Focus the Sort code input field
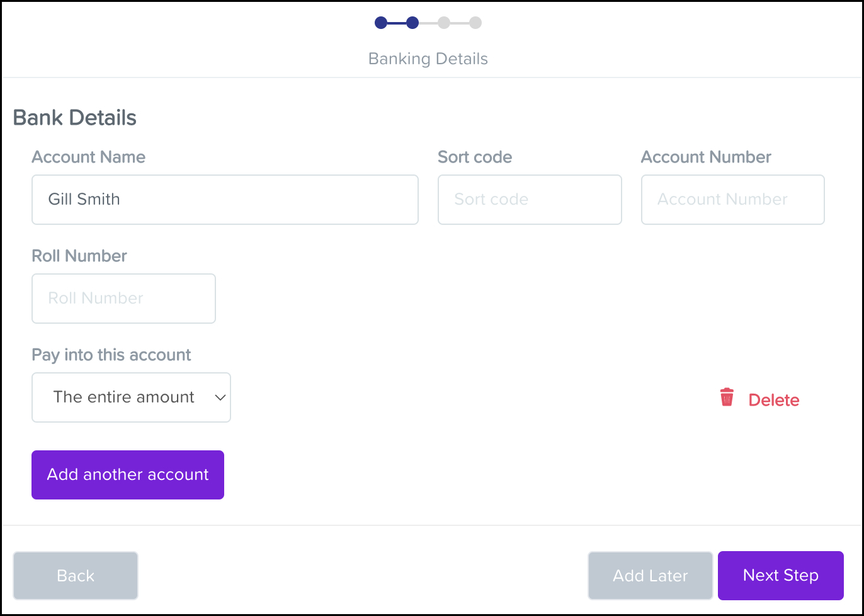This screenshot has width=864, height=616. pyautogui.click(x=530, y=200)
